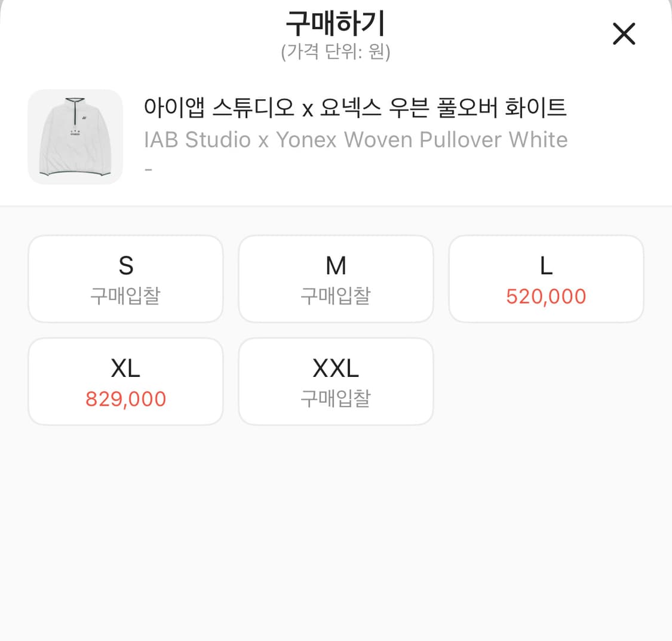Viewport: 672px width, 641px height.
Task: Click the dash below the English product name
Action: coord(148,168)
